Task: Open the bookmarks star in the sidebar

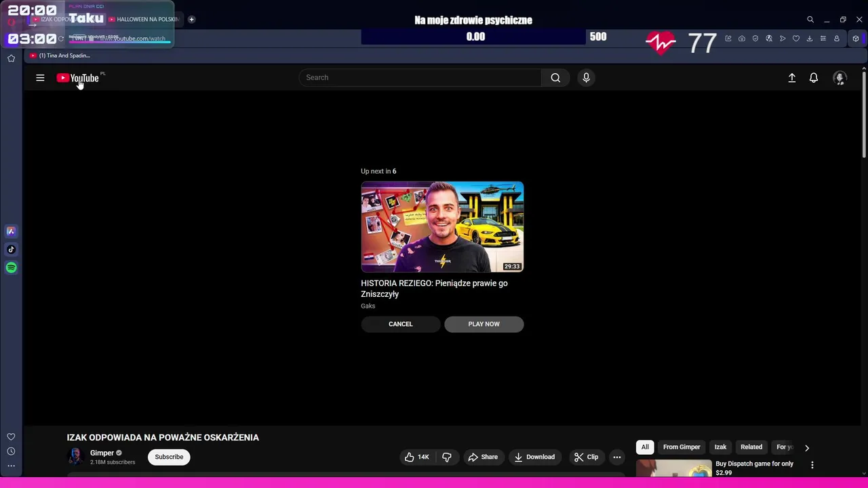Action: click(11, 58)
